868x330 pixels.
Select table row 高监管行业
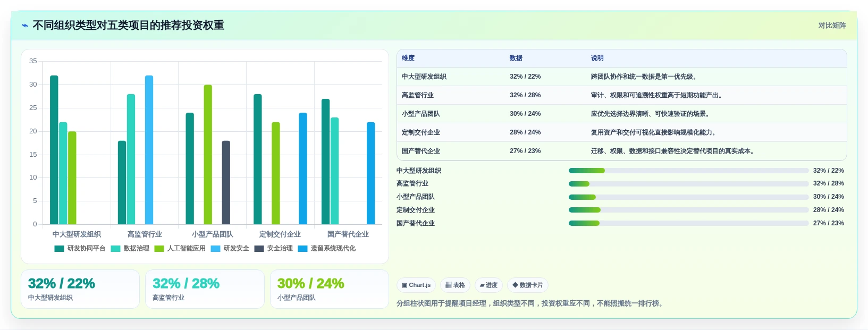(x=621, y=95)
